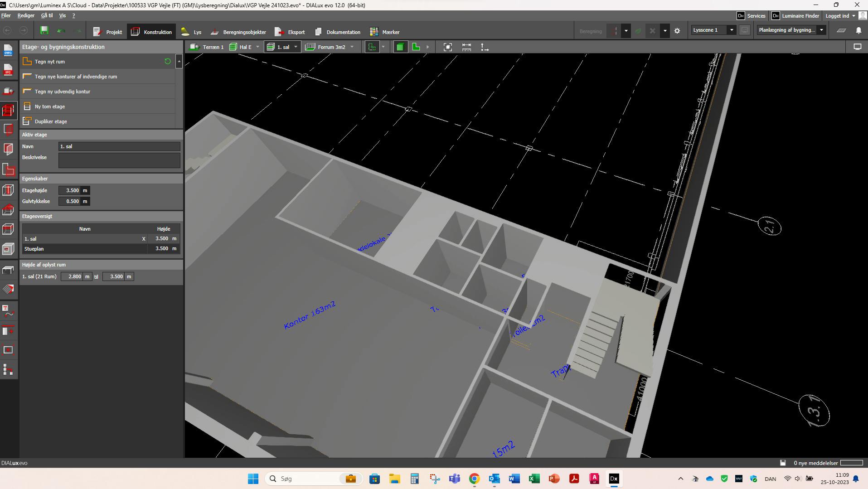This screenshot has width=868, height=489.
Task: Expand more view options arrow after floor plan icon
Action: tap(427, 47)
